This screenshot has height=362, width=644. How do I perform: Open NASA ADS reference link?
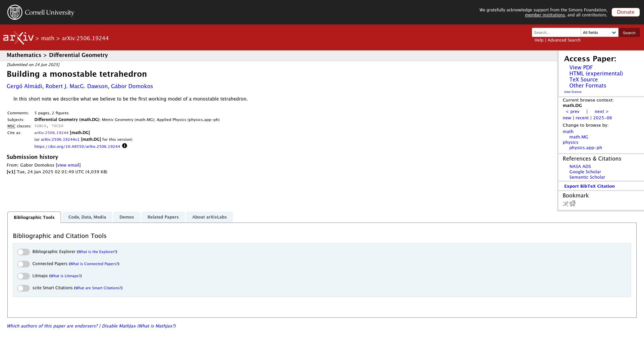pyautogui.click(x=580, y=167)
